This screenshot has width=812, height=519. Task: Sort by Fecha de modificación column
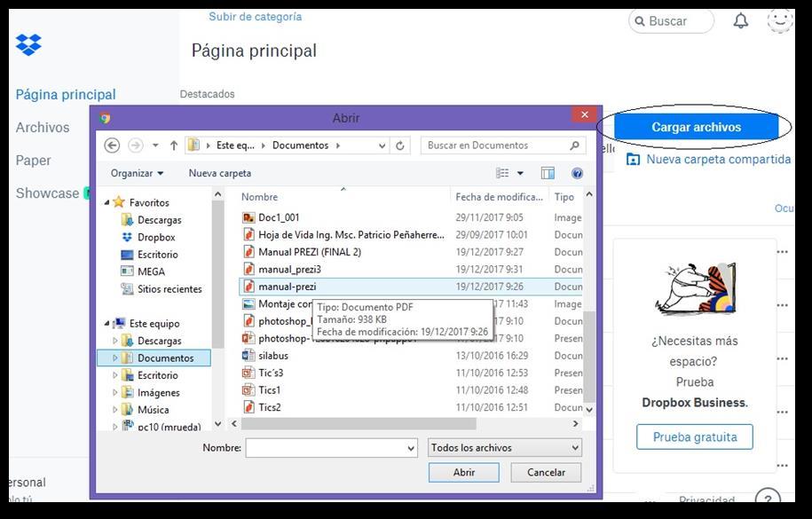pyautogui.click(x=499, y=197)
